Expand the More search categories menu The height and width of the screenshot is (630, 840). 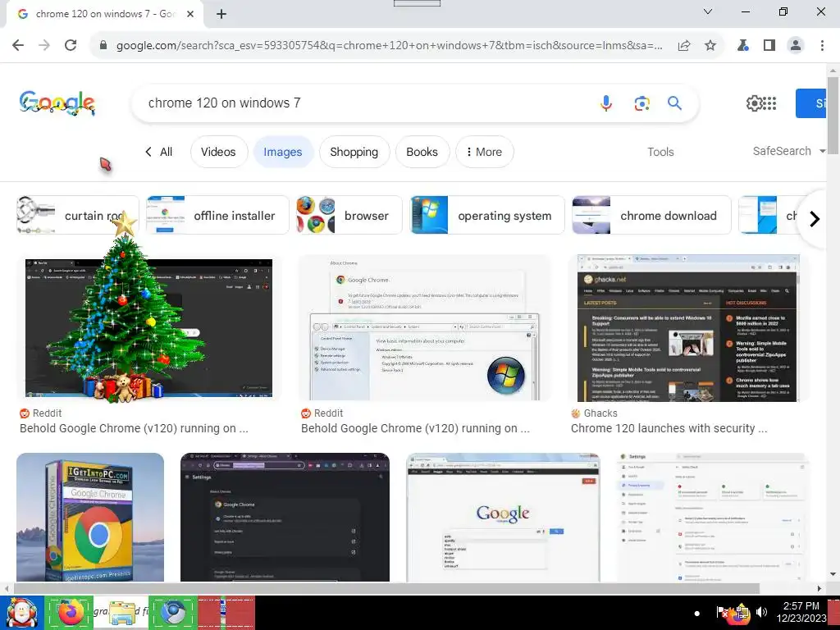[x=484, y=152]
